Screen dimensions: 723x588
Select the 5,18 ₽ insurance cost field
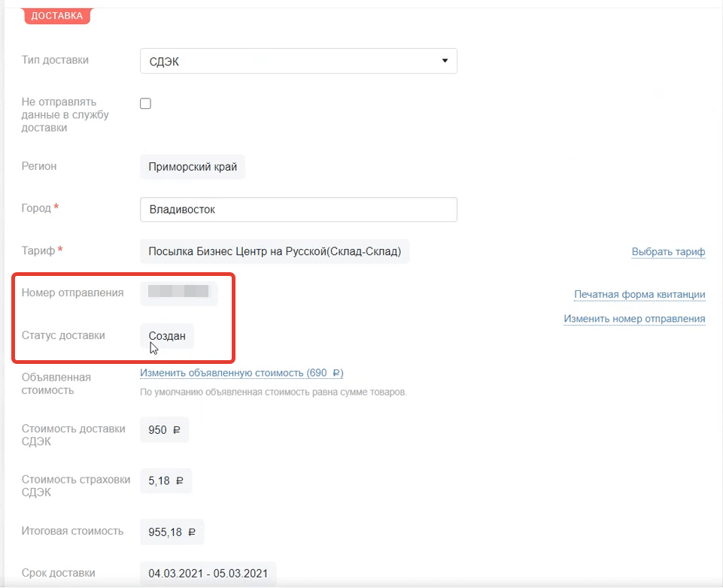166,480
